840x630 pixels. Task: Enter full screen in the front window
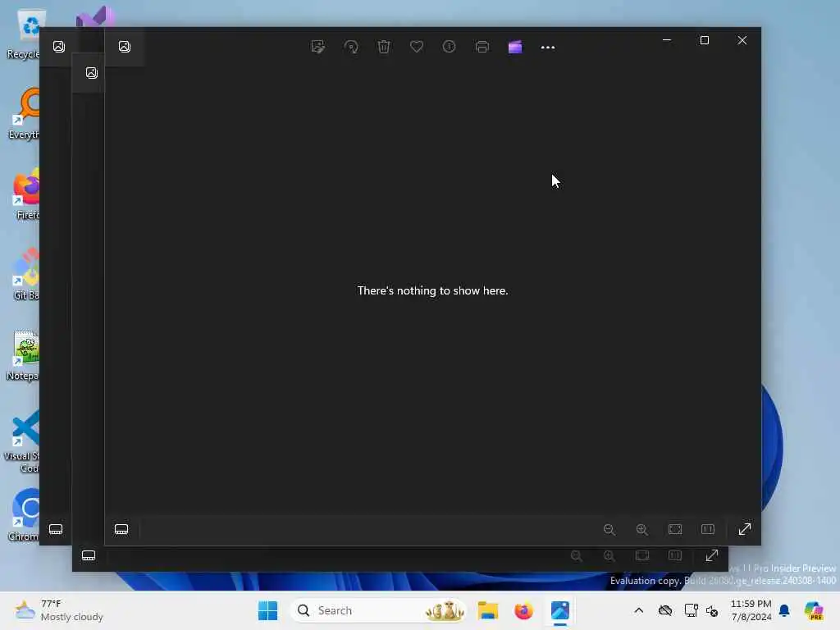pos(745,529)
